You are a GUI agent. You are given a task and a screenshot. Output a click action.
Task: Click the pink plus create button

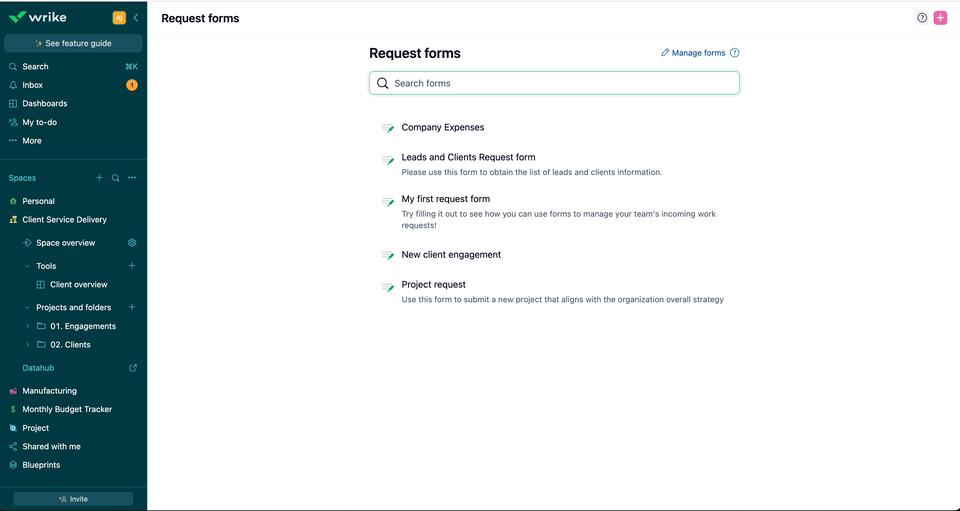coord(940,17)
